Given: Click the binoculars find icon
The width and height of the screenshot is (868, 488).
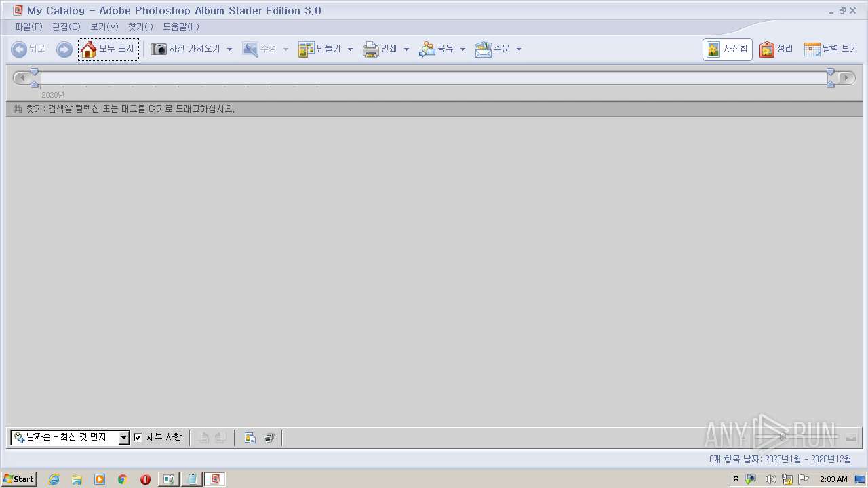Looking at the screenshot, I should [x=18, y=108].
